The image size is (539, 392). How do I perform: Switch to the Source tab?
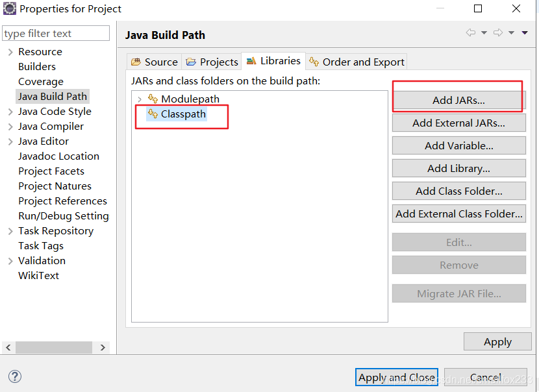[x=155, y=62]
